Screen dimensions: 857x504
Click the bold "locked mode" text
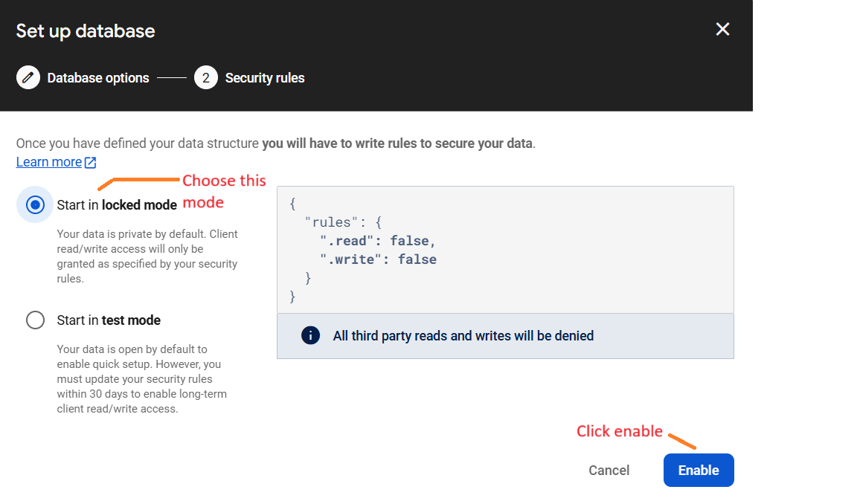click(x=138, y=204)
